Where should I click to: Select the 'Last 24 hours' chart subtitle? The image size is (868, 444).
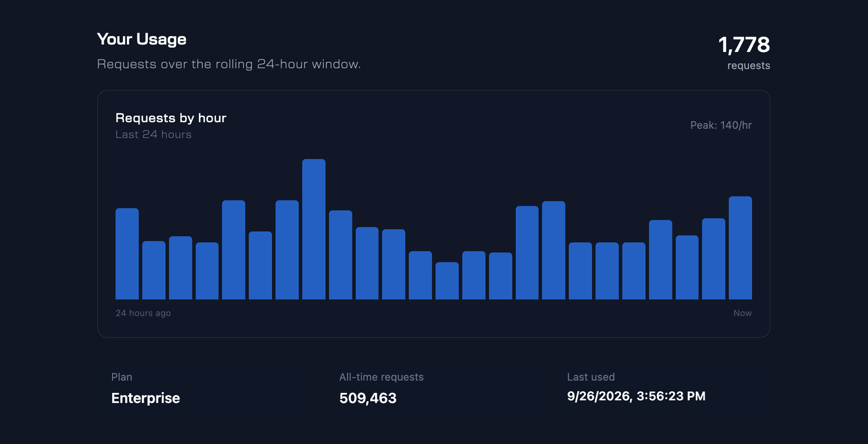pos(153,134)
